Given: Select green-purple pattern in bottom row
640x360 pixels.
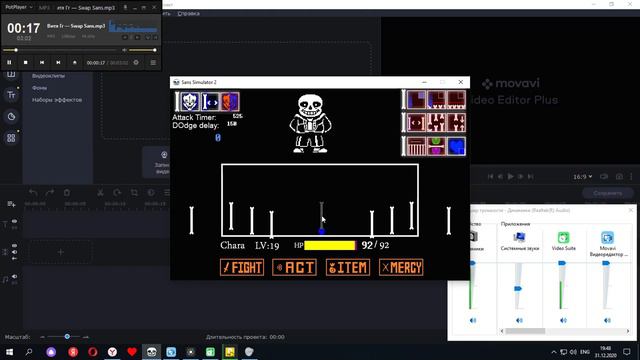Looking at the screenshot, I should tap(436, 146).
